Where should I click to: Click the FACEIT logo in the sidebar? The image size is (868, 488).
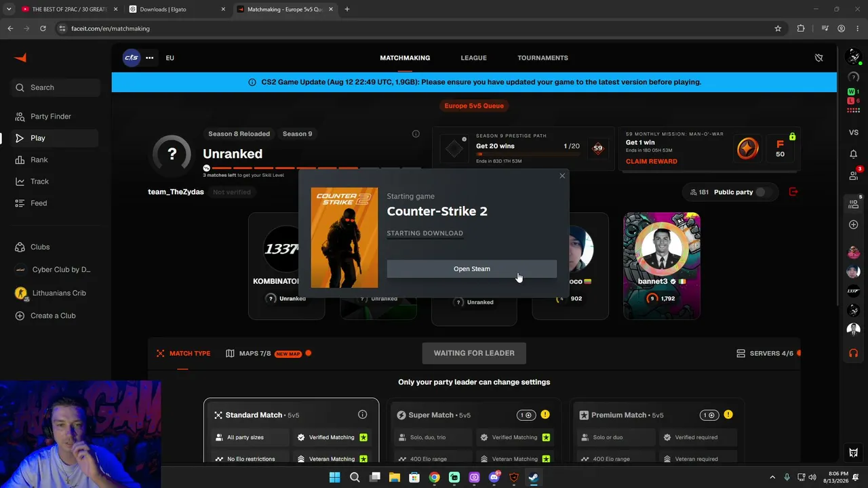pyautogui.click(x=20, y=58)
